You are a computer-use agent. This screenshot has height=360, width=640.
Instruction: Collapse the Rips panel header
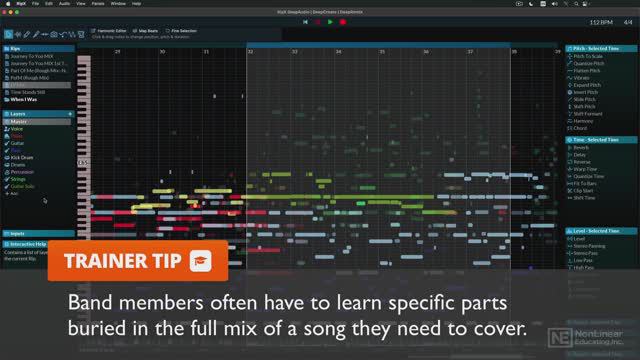point(39,49)
